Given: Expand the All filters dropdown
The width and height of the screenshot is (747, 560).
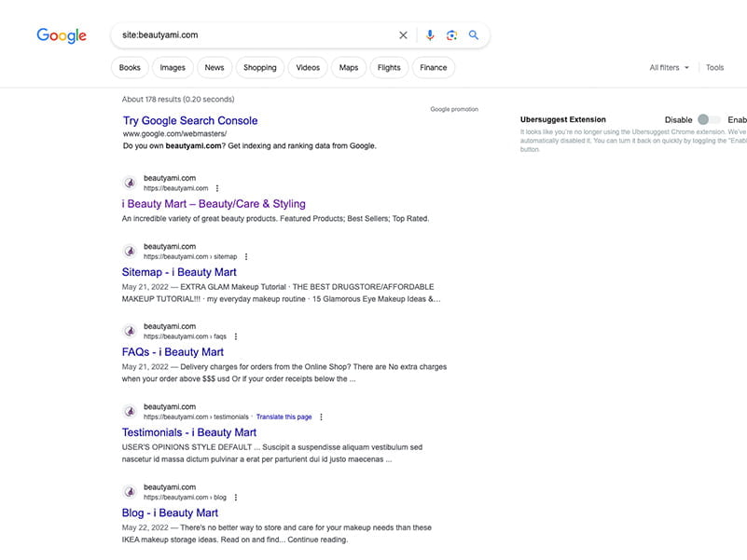Looking at the screenshot, I should click(669, 68).
